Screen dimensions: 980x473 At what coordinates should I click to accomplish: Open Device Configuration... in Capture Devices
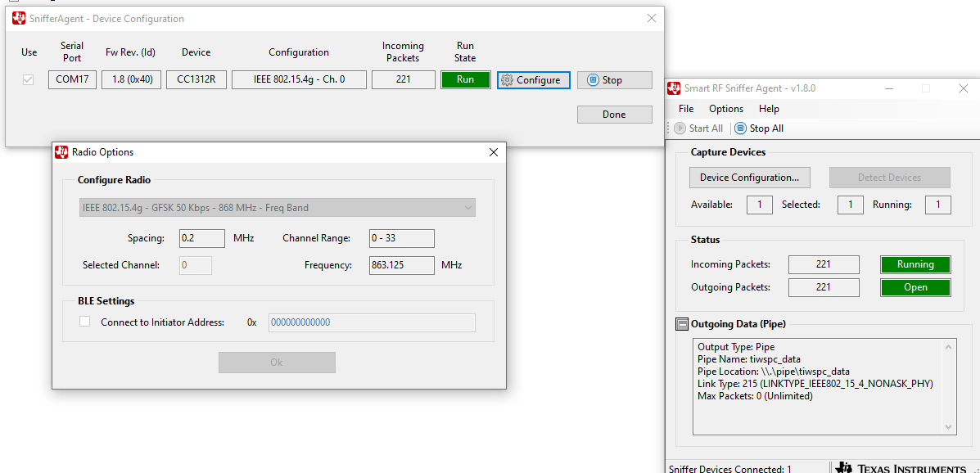749,178
